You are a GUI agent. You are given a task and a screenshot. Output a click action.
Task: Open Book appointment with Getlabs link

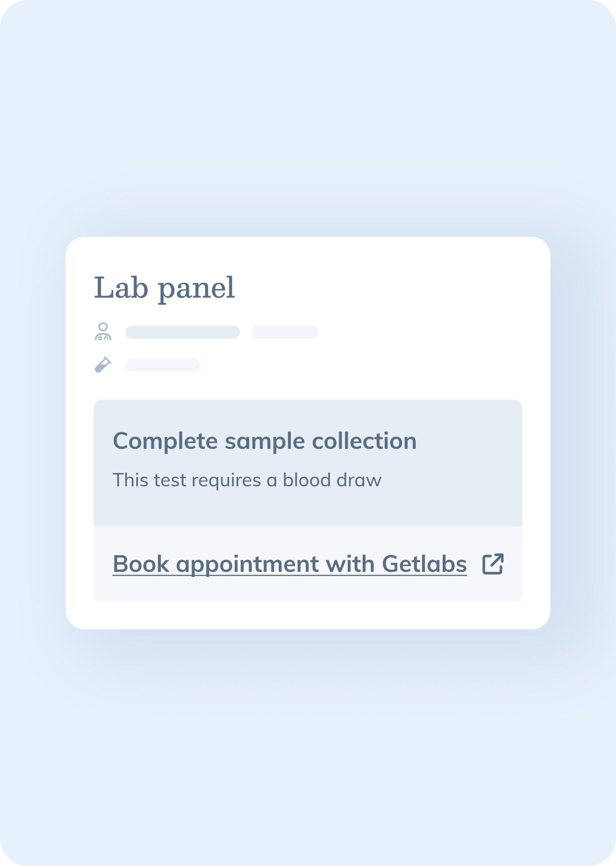(x=290, y=564)
